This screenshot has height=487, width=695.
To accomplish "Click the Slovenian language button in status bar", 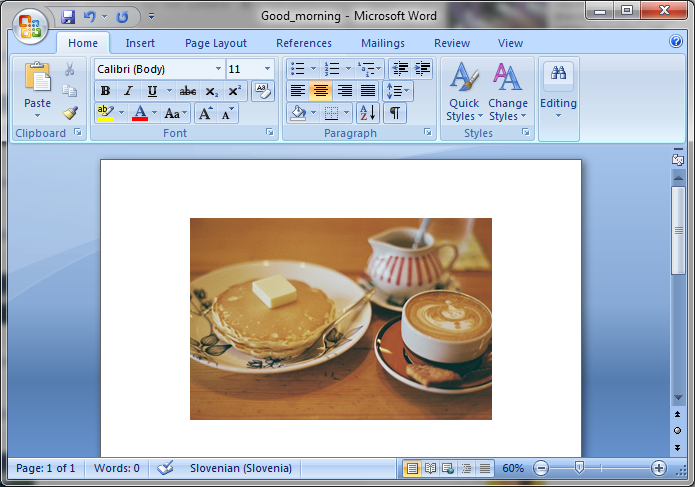I will [240, 468].
